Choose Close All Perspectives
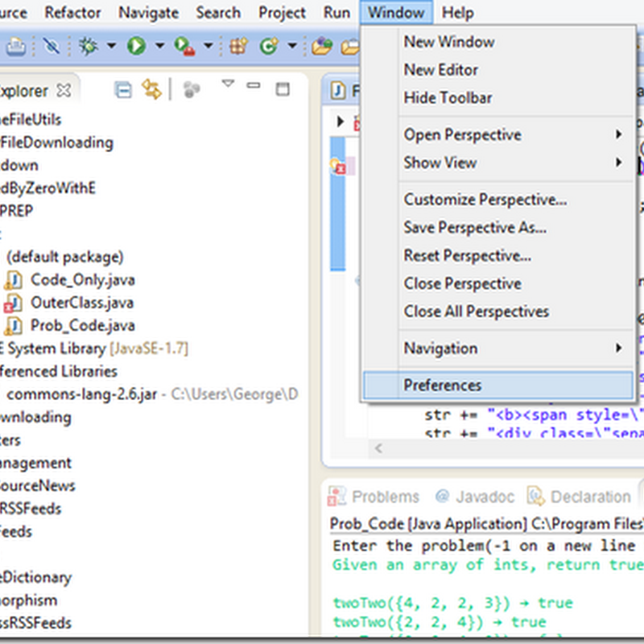 coord(497,312)
